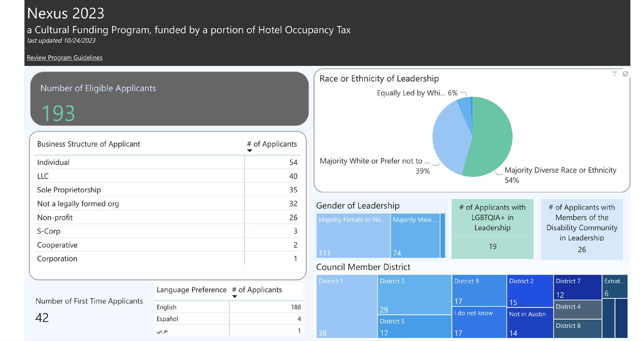Image resolution: width=644 pixels, height=341 pixels.
Task: Select the 'Corporation' row
Action: pos(167,259)
